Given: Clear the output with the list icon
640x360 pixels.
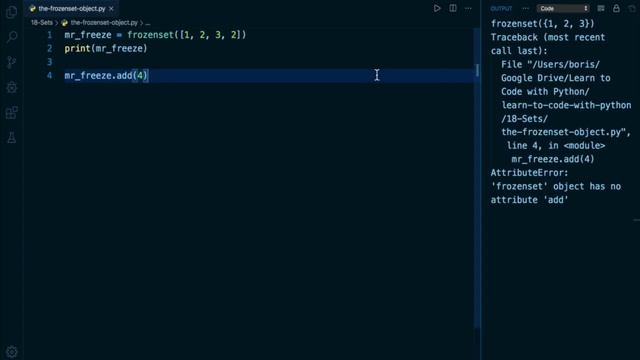Looking at the screenshot, I should point(601,9).
